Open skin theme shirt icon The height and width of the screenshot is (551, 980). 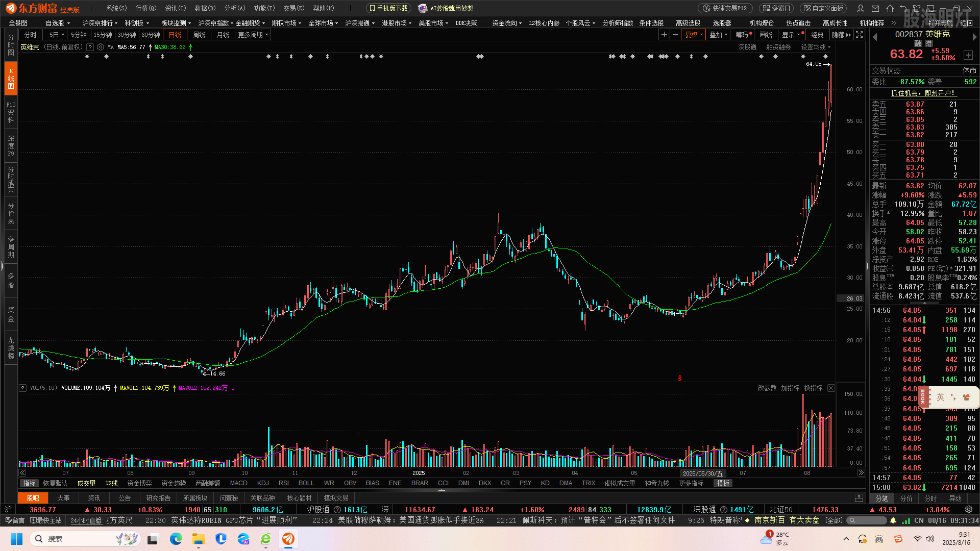(917, 8)
